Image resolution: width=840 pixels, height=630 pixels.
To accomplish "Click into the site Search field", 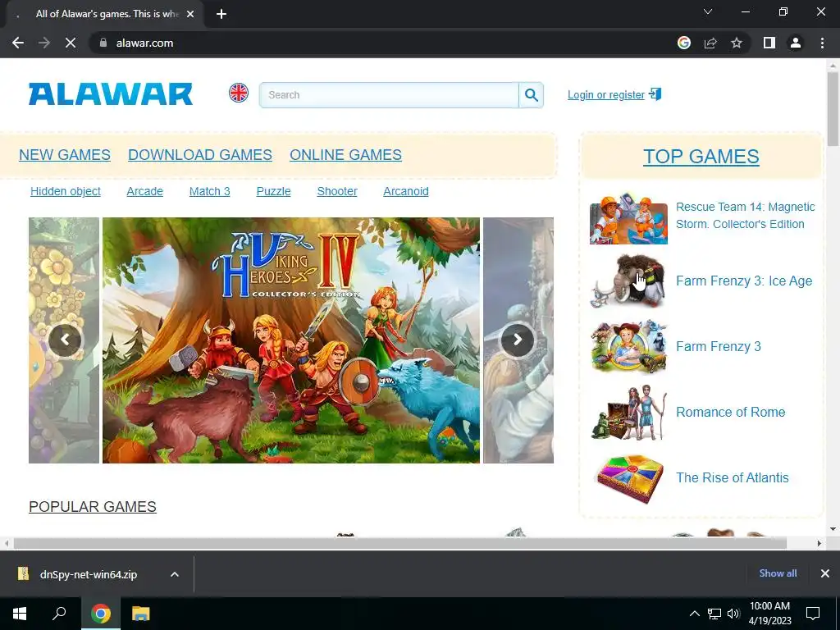I will coord(389,95).
